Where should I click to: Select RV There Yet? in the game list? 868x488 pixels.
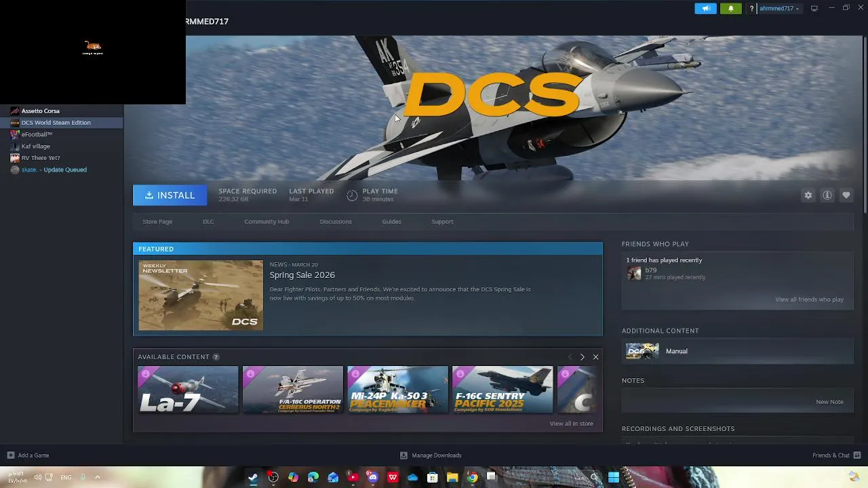pyautogui.click(x=41, y=158)
